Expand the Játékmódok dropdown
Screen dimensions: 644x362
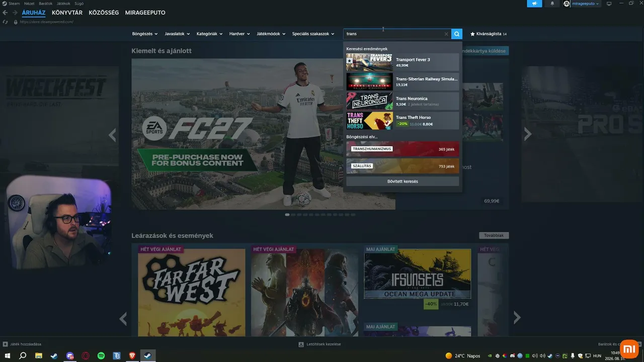[x=271, y=34]
